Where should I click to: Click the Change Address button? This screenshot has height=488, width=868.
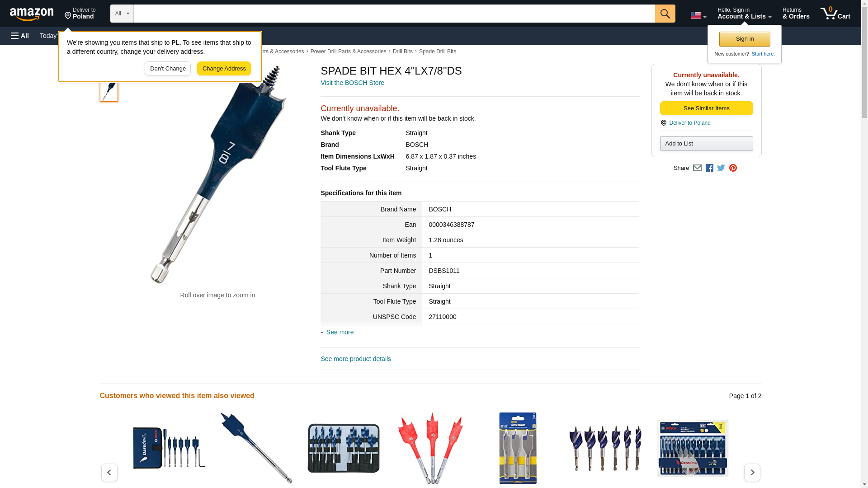tap(224, 69)
